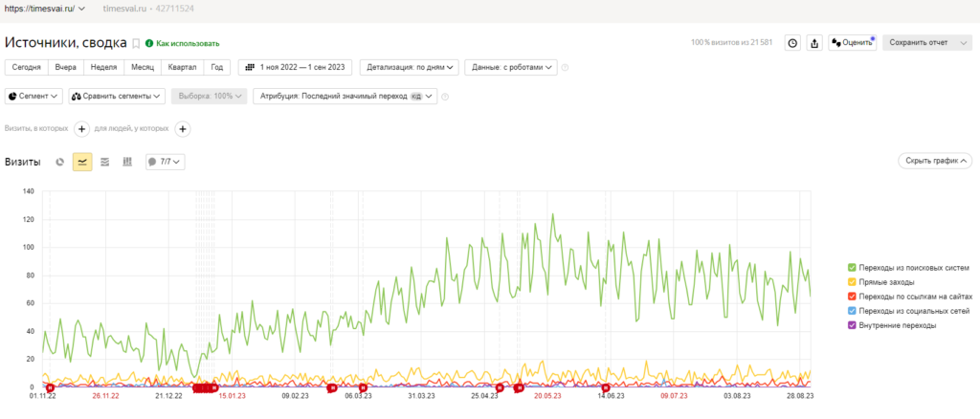The height and width of the screenshot is (419, 980).
Task: Click the Источники, сводка page title
Action: point(65,42)
